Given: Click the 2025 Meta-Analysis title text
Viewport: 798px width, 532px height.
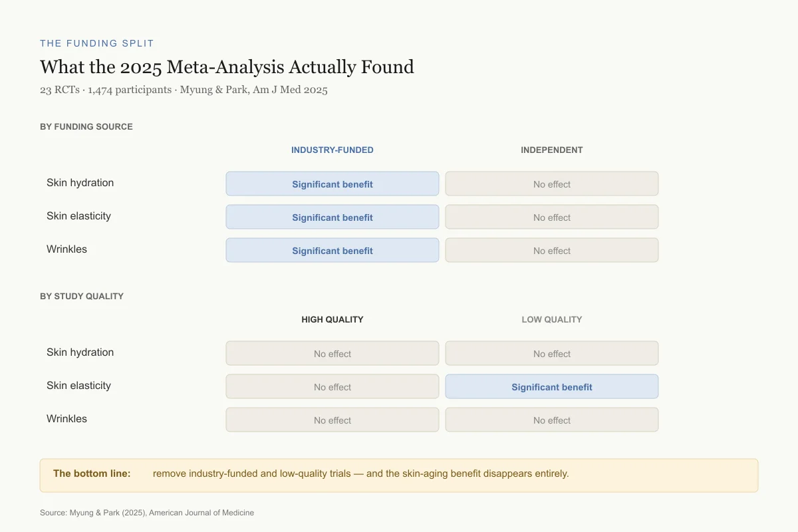Looking at the screenshot, I should tap(227, 67).
